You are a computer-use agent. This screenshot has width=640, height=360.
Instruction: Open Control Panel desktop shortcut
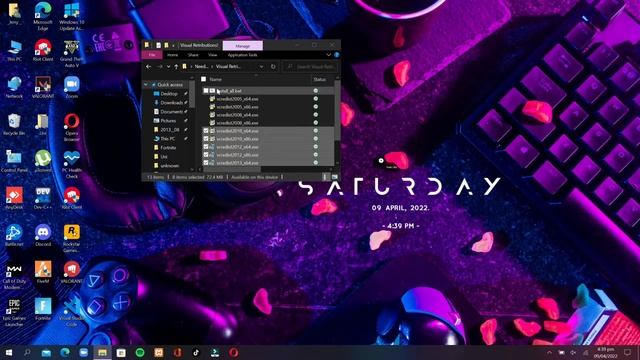click(x=14, y=161)
